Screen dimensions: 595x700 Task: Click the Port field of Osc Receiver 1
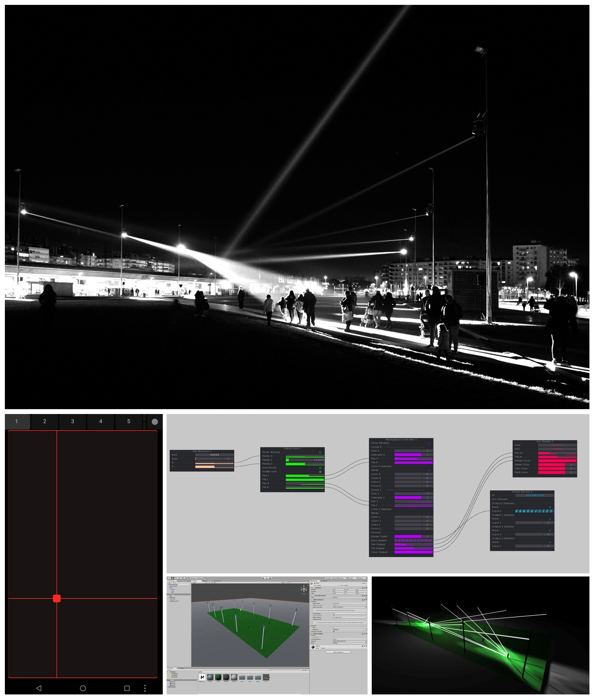214,455
